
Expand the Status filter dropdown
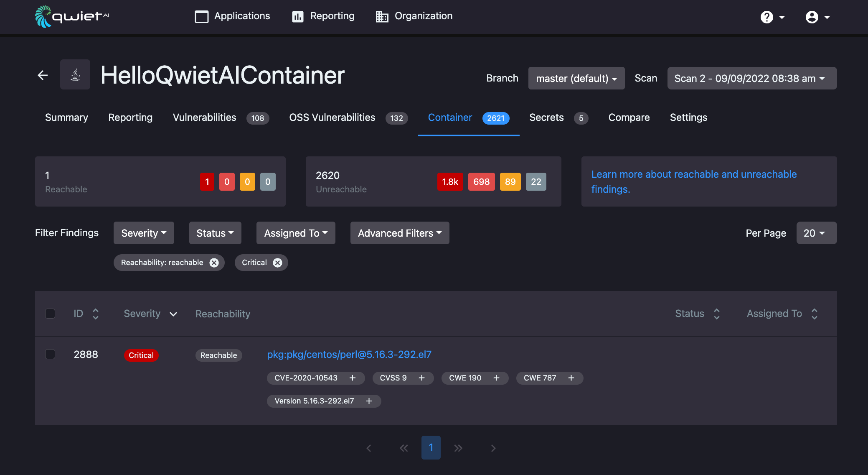215,233
